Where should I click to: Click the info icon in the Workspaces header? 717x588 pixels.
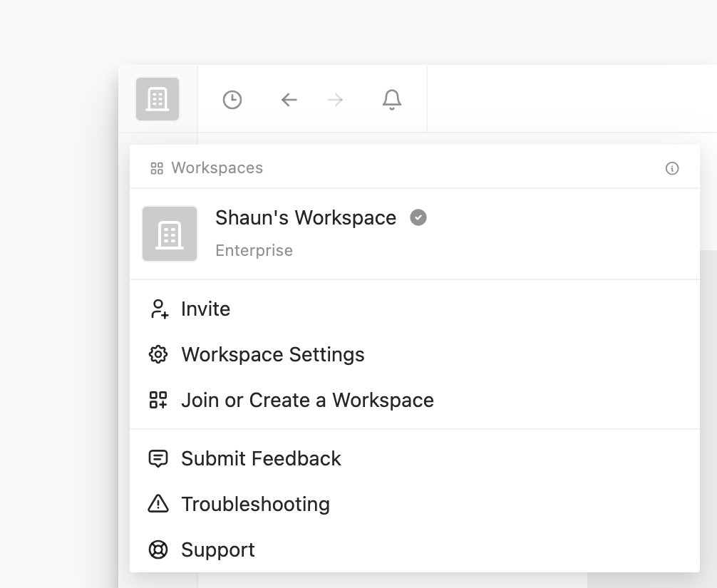point(671,168)
